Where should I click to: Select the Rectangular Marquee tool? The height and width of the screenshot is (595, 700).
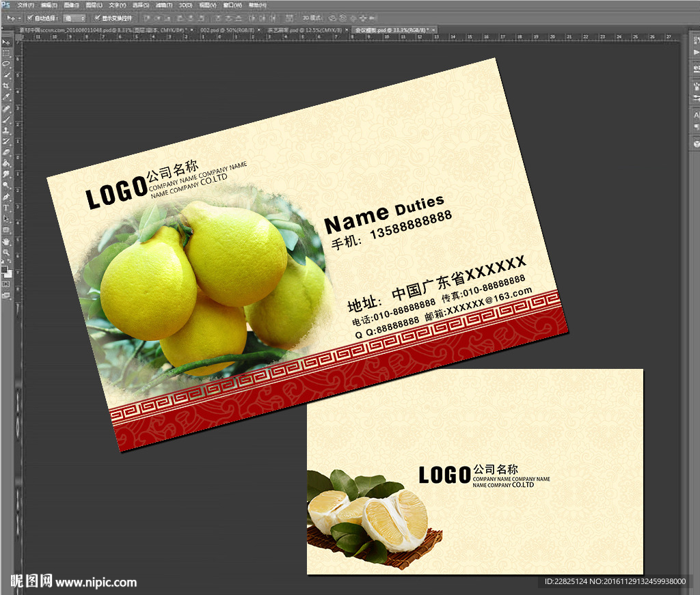click(x=5, y=53)
